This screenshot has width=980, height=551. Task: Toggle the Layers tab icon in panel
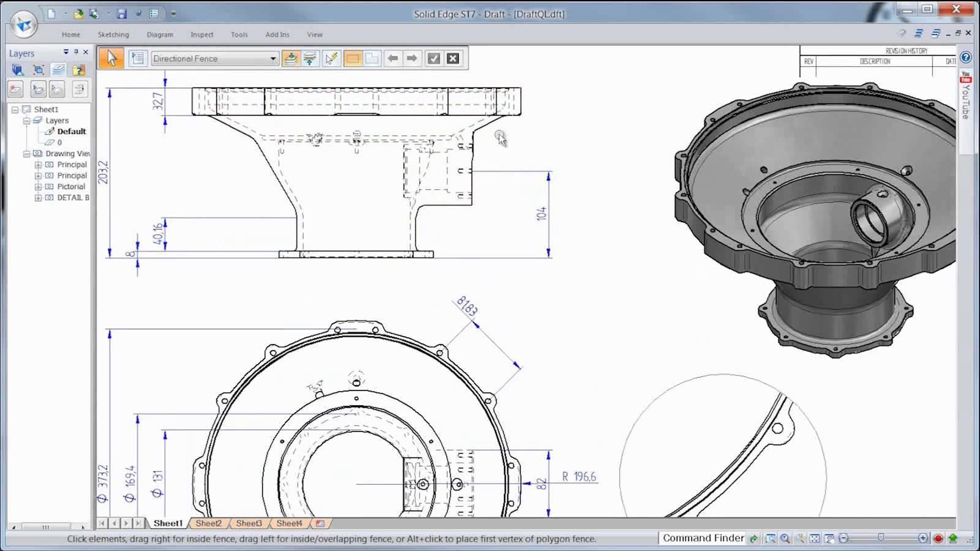pos(58,70)
